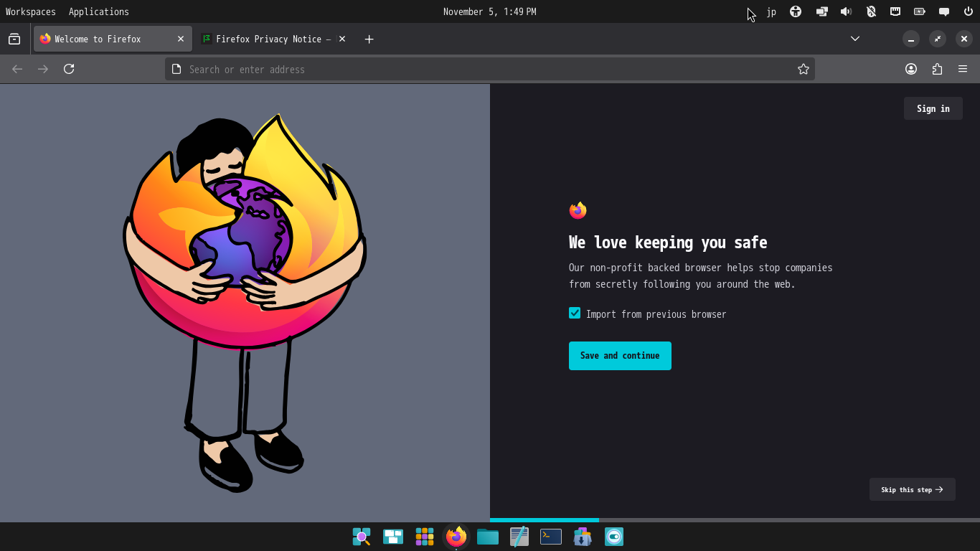The image size is (980, 551).
Task: Open the jp keyboard layout indicator
Action: click(771, 11)
